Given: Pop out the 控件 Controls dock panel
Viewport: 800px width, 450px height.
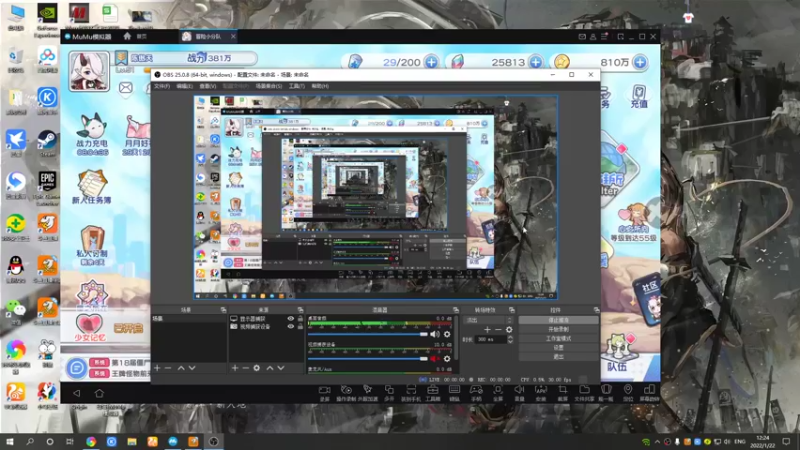Looking at the screenshot, I should [596, 310].
